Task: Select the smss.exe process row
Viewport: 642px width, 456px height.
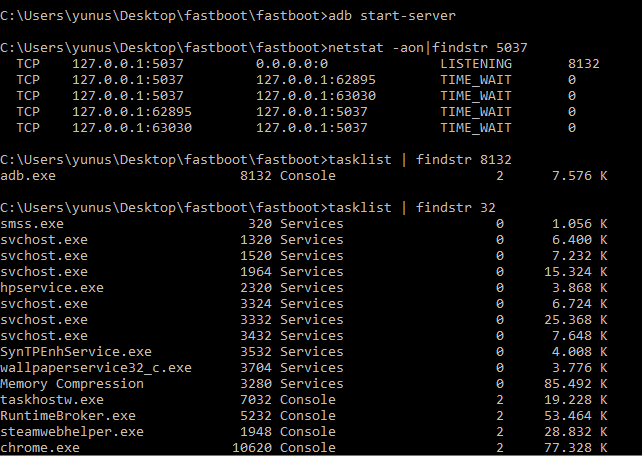Action: pyautogui.click(x=304, y=223)
